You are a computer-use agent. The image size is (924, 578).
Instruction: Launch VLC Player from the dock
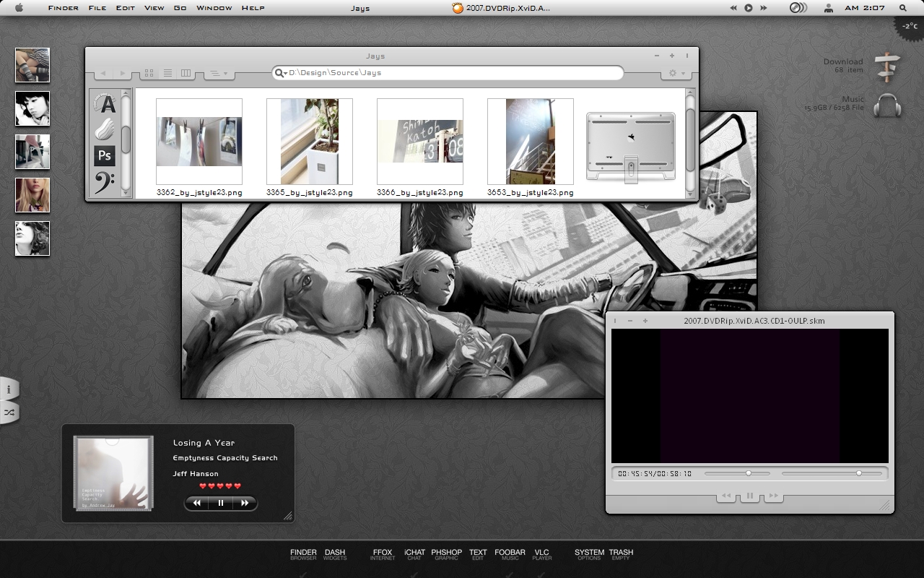(x=541, y=554)
